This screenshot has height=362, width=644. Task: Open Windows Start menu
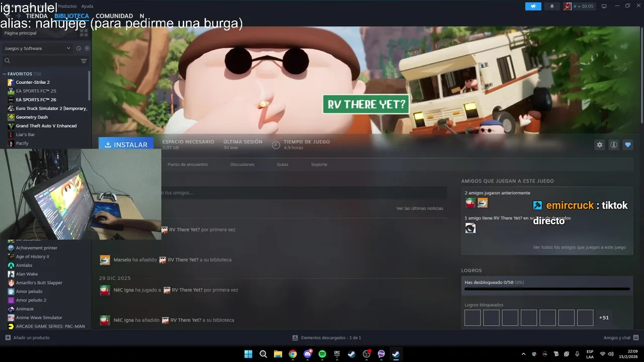(x=248, y=354)
